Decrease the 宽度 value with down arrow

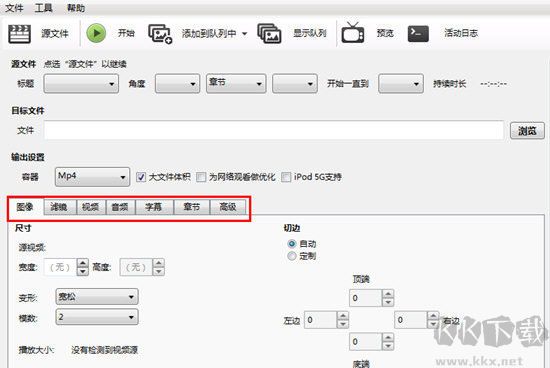tap(82, 271)
